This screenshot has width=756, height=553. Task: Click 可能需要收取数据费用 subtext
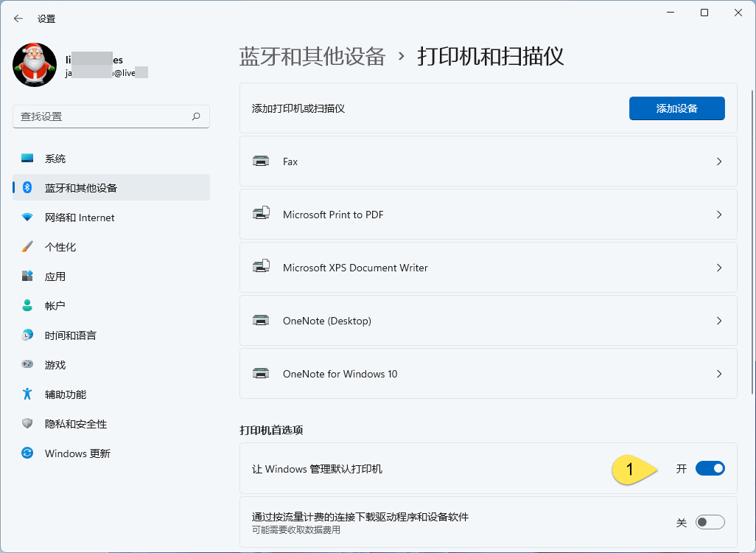(x=296, y=530)
